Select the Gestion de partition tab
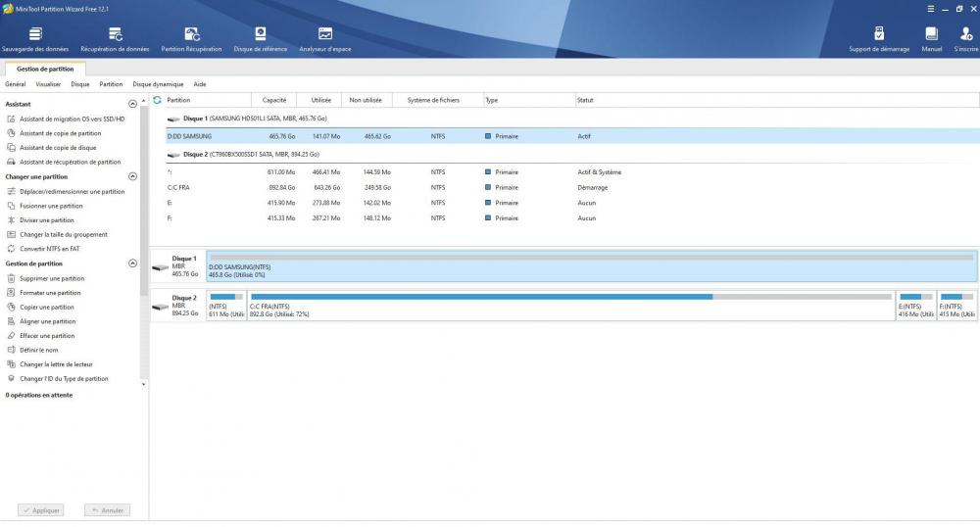 [x=45, y=69]
